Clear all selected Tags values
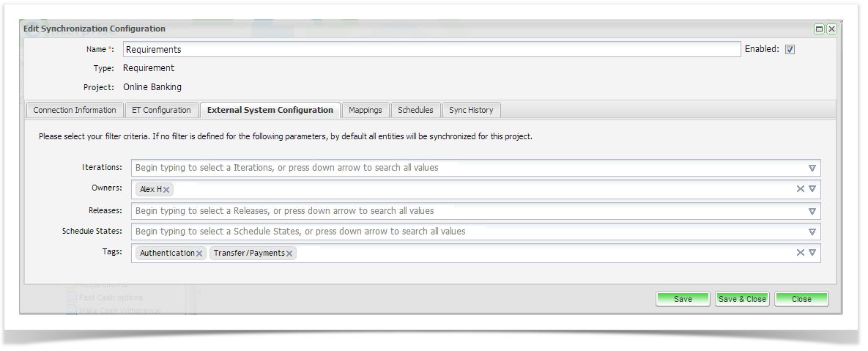The width and height of the screenshot is (868, 351). click(801, 253)
